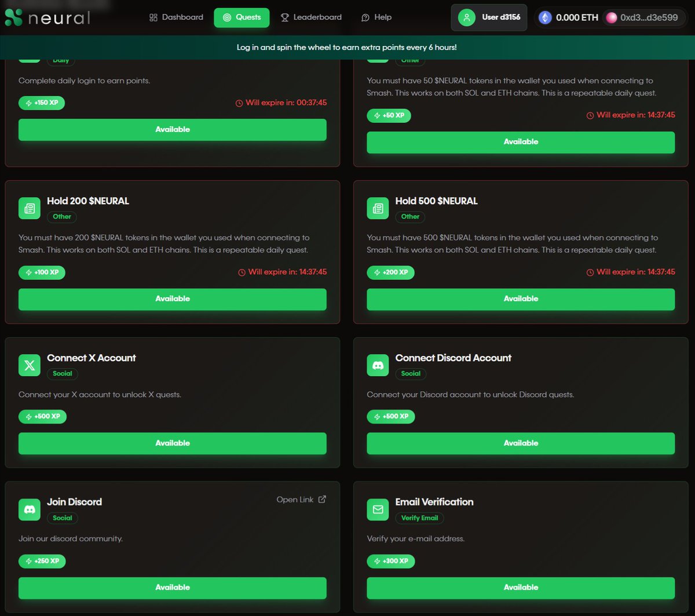Click Social tag under Join Discord
The image size is (695, 616).
(63, 518)
